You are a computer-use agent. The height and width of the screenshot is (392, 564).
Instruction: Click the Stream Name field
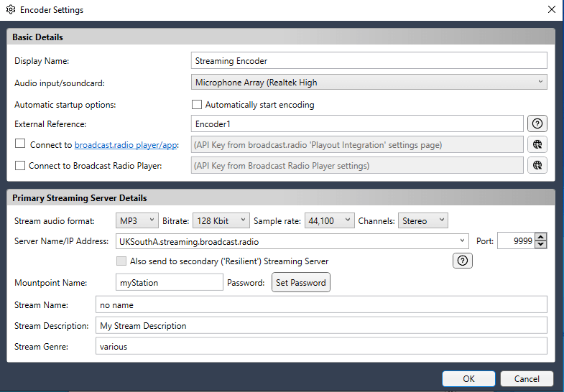(x=321, y=304)
